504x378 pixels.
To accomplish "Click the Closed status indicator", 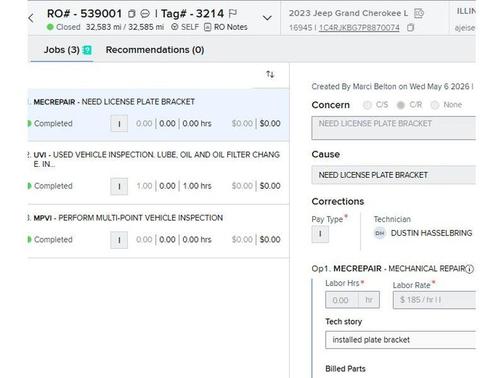I will (64, 27).
